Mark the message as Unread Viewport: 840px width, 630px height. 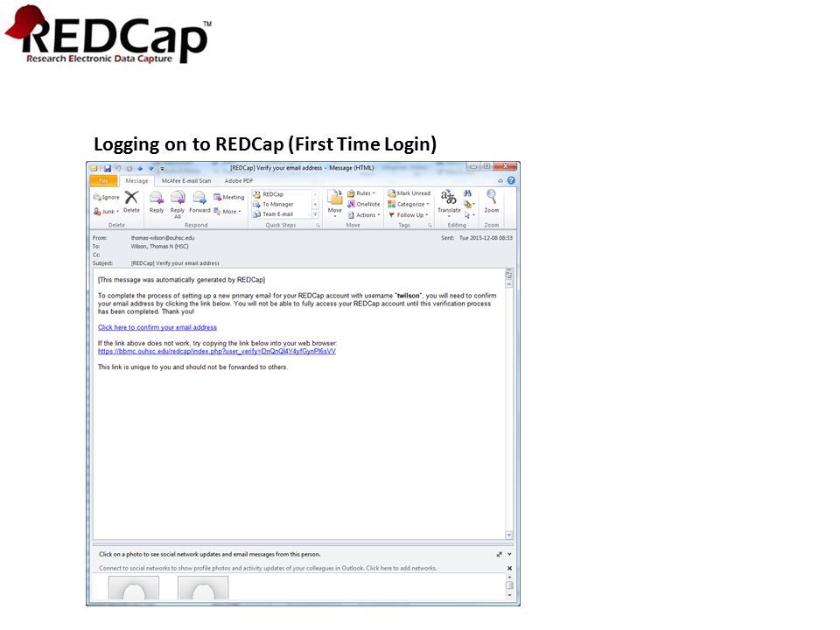pos(409,193)
